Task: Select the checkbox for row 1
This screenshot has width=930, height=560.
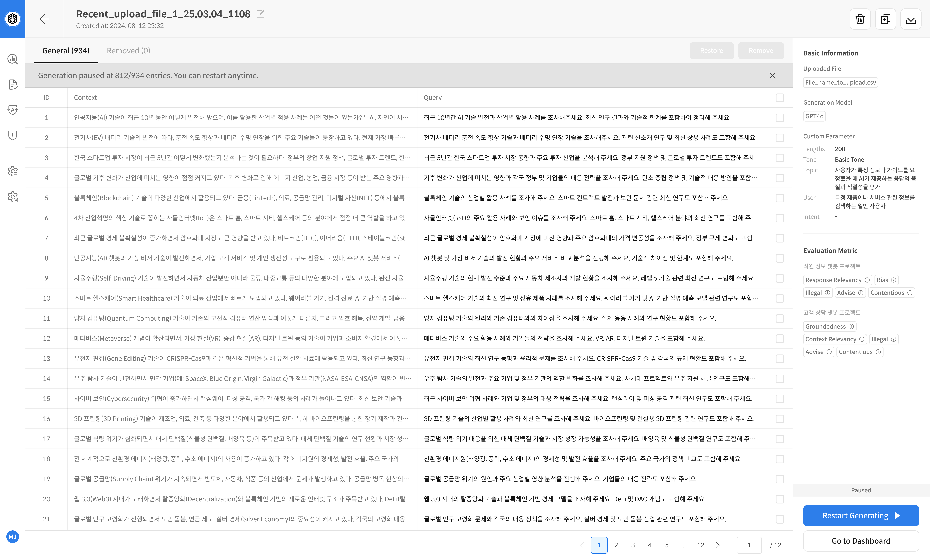Action: pos(780,118)
